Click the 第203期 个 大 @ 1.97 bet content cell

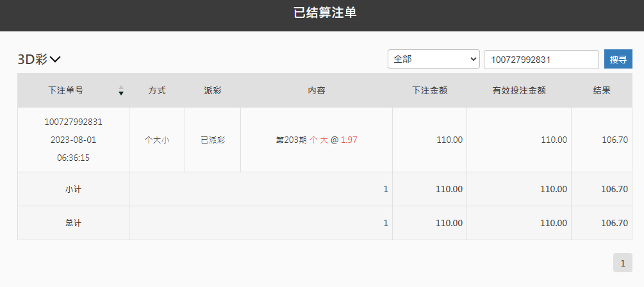(317, 140)
